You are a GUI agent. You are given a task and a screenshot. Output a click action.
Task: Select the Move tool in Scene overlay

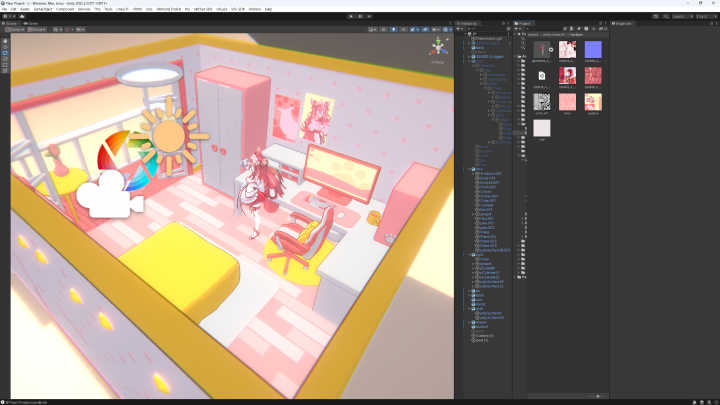[x=5, y=46]
